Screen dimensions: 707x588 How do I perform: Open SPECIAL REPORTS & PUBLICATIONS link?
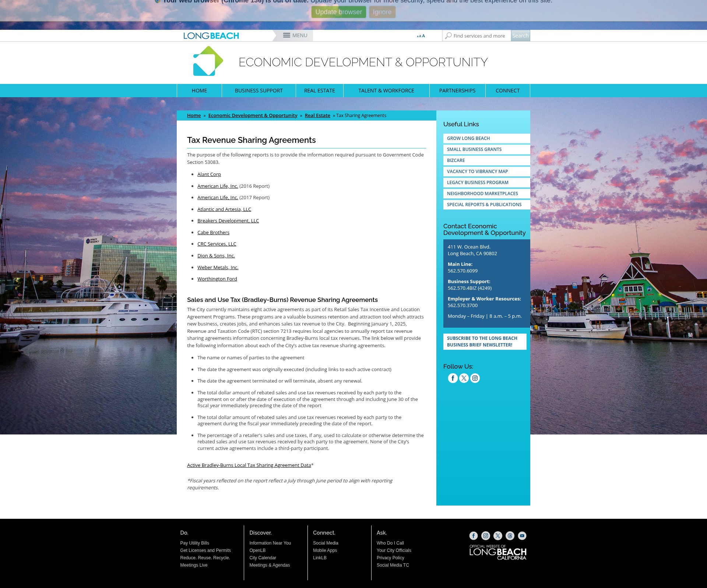[x=487, y=205]
